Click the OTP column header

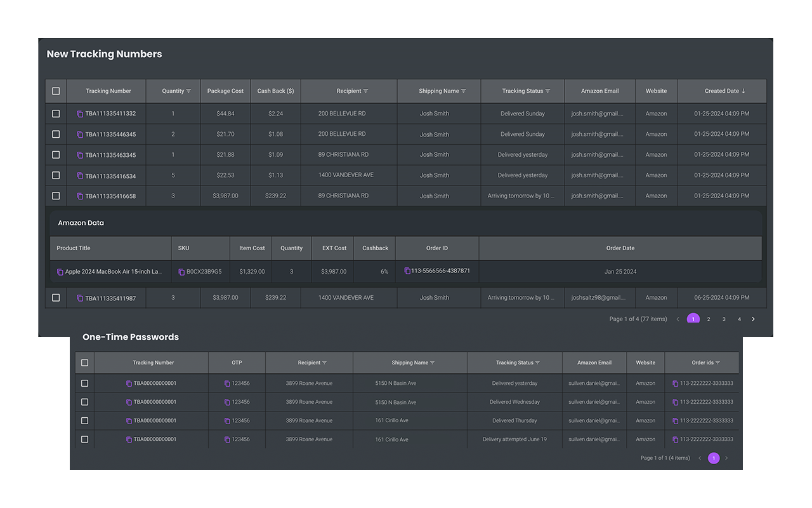[237, 363]
